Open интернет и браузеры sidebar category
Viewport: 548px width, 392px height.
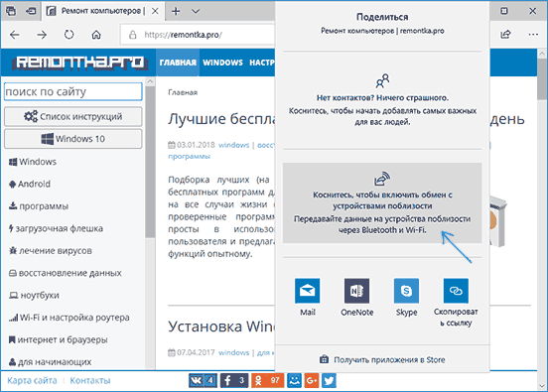(x=58, y=339)
